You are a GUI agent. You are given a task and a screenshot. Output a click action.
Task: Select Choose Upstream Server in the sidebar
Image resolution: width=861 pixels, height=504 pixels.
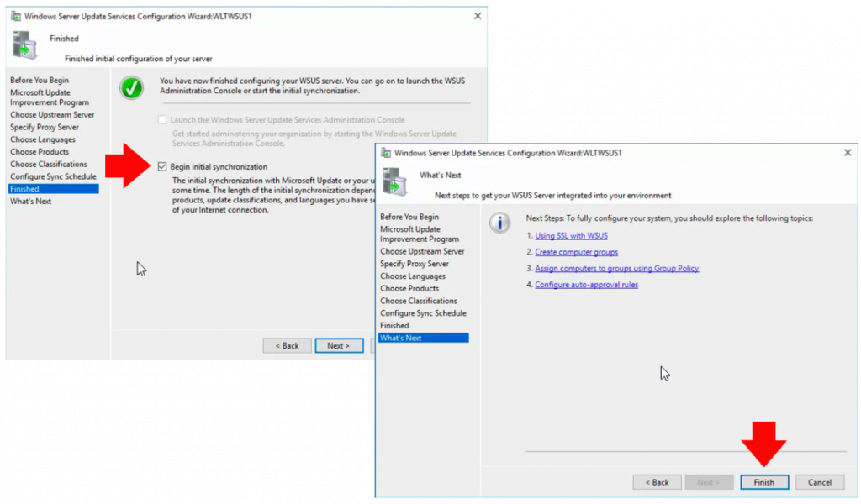click(53, 114)
